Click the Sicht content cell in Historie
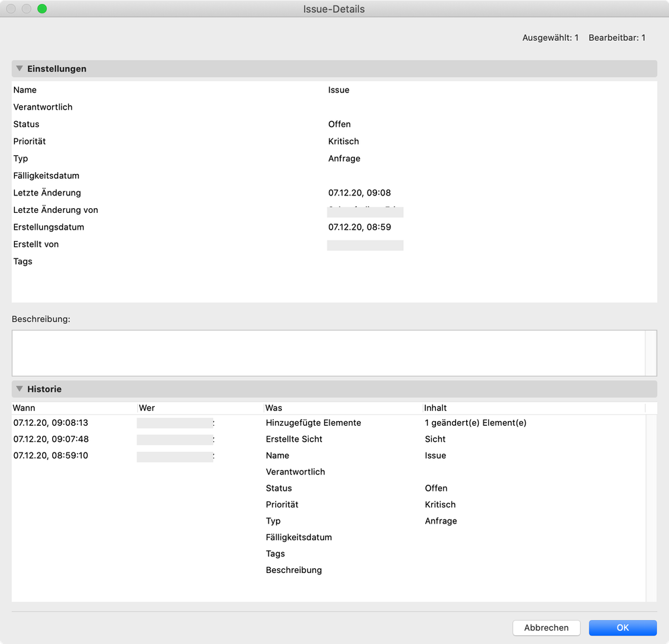The width and height of the screenshot is (669, 644). click(435, 439)
